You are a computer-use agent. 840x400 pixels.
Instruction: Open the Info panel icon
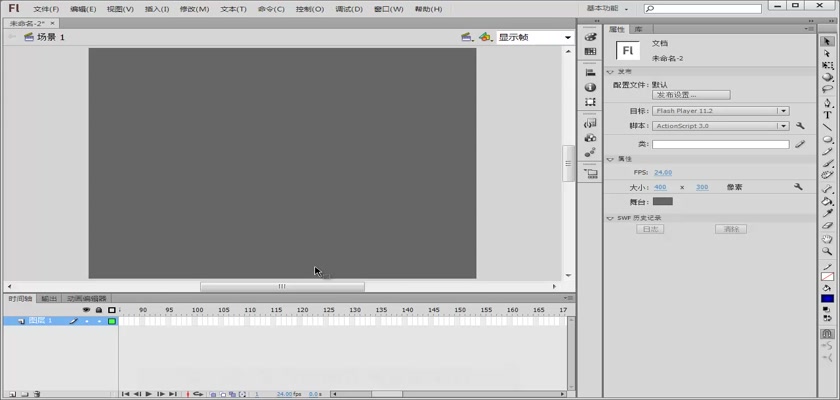point(590,87)
